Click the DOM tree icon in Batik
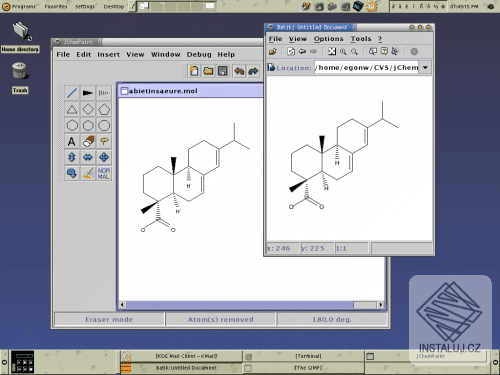The height and width of the screenshot is (375, 500). [x=395, y=51]
